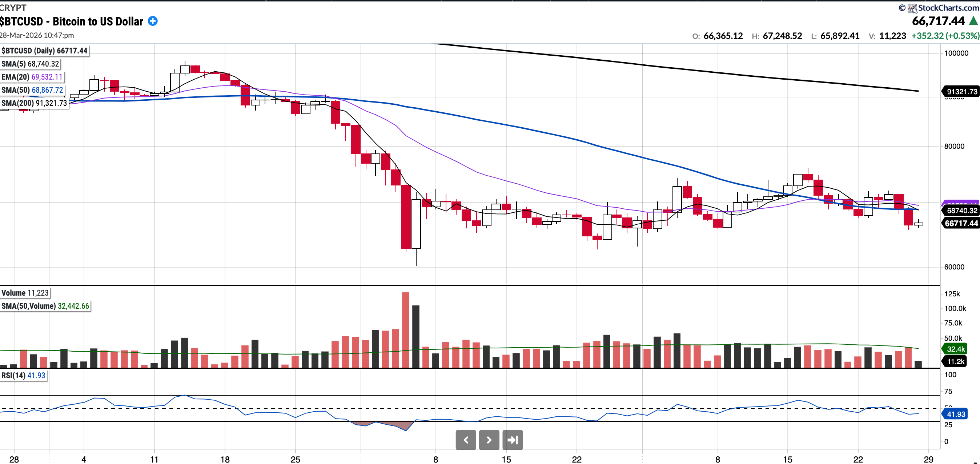The image size is (980, 464).
Task: Select the SMA(5) legend label
Action: [x=31, y=64]
